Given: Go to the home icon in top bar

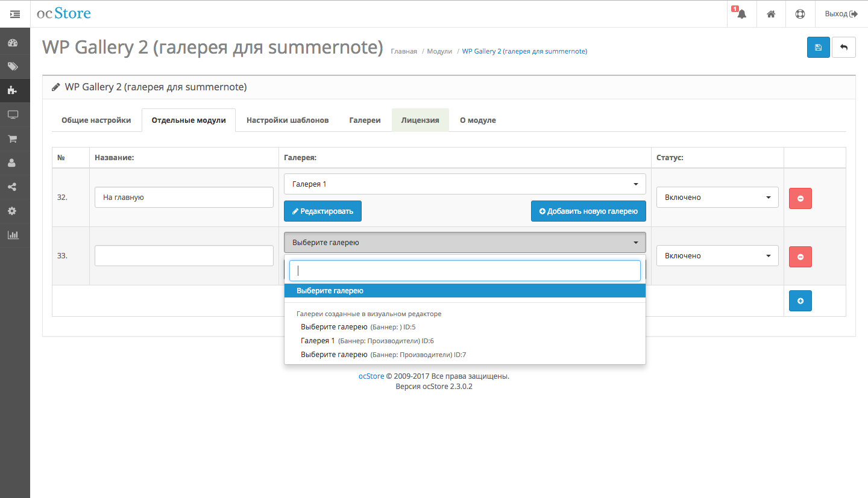Looking at the screenshot, I should [x=771, y=14].
